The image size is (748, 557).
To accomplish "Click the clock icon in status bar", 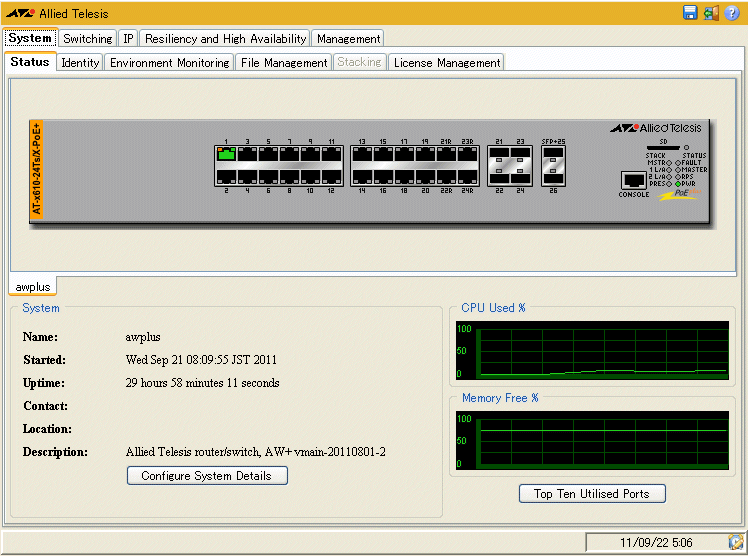I will click(x=735, y=542).
